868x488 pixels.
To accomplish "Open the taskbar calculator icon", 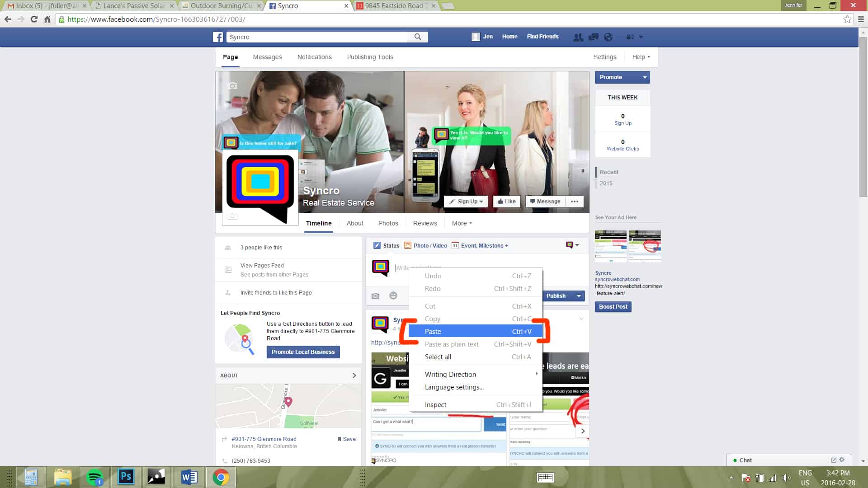I will click(31, 477).
